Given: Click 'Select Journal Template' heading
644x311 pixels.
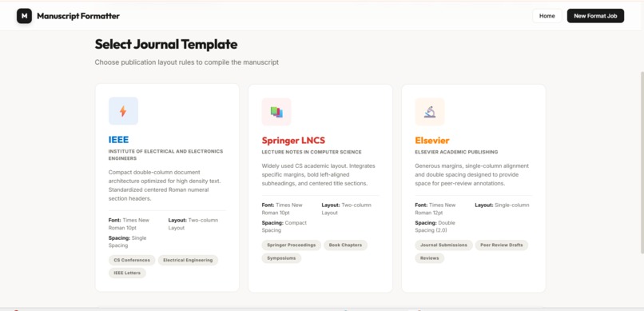Looking at the screenshot, I should point(166,44).
